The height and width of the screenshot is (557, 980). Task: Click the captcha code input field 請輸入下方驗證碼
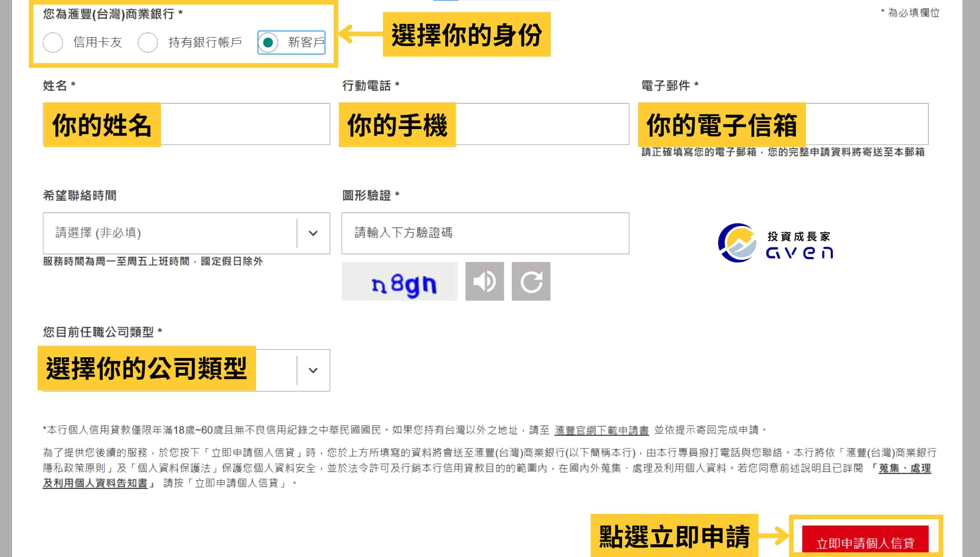(x=485, y=233)
